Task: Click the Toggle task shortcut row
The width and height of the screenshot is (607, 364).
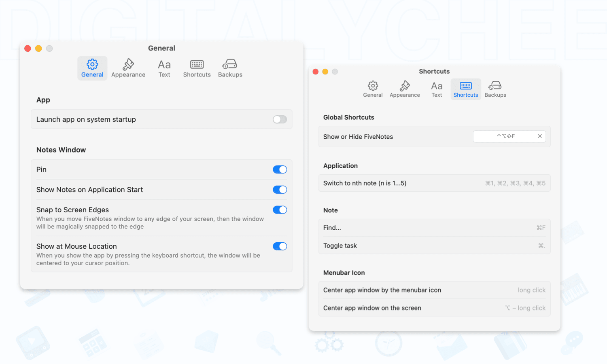Action: pyautogui.click(x=434, y=245)
